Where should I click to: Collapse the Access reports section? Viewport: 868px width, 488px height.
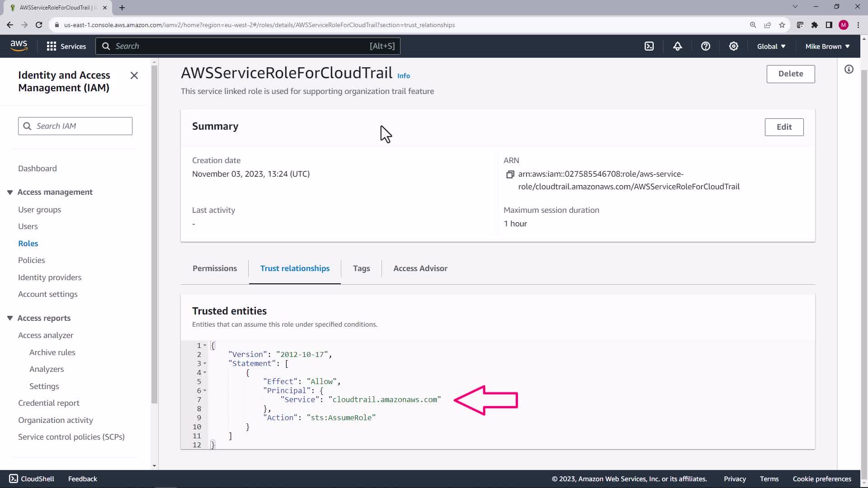(x=10, y=318)
